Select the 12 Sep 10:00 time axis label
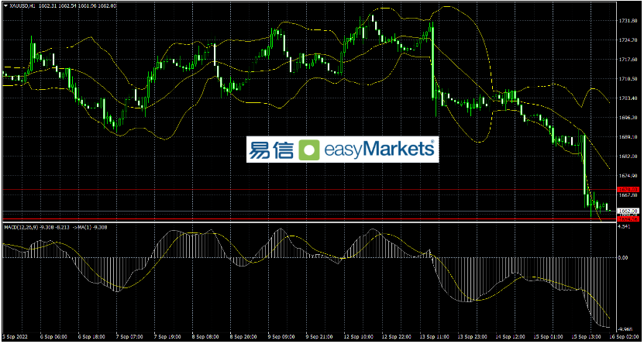The width and height of the screenshot is (644, 344). tap(360, 336)
